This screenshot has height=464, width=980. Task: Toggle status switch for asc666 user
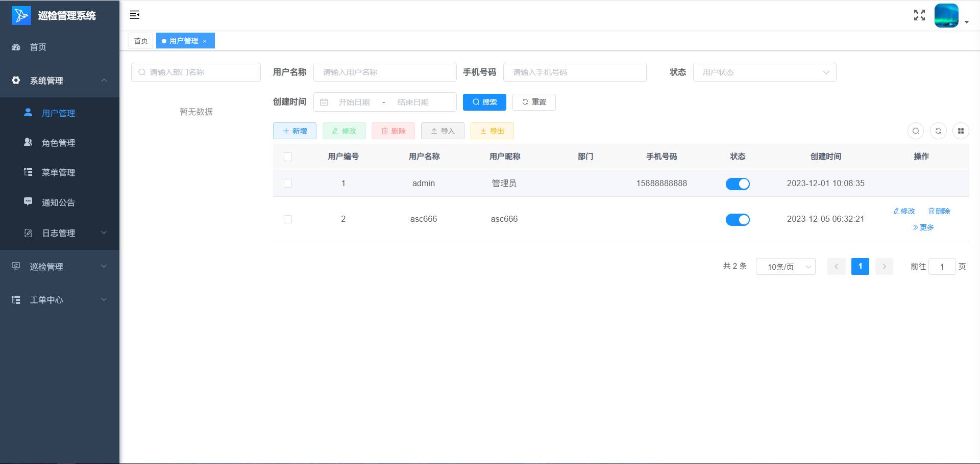pyautogui.click(x=738, y=219)
